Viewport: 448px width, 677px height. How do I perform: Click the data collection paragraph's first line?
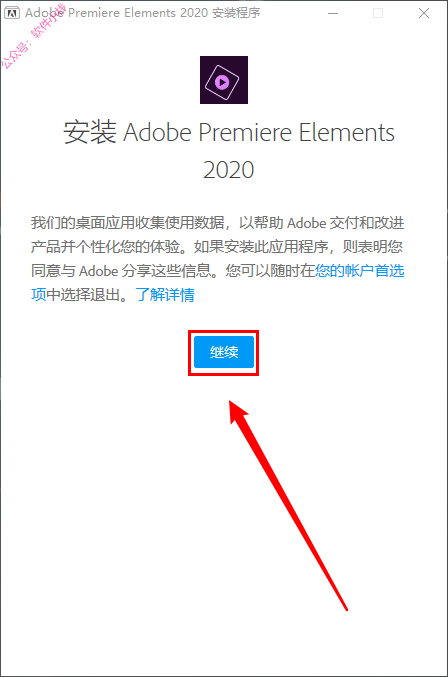(x=218, y=223)
